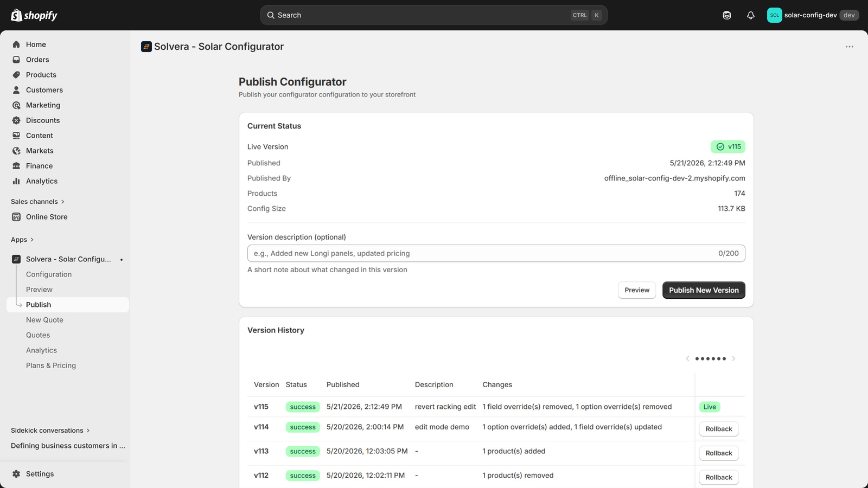Click the Online Store icon
The width and height of the screenshot is (868, 488).
pos(16,217)
